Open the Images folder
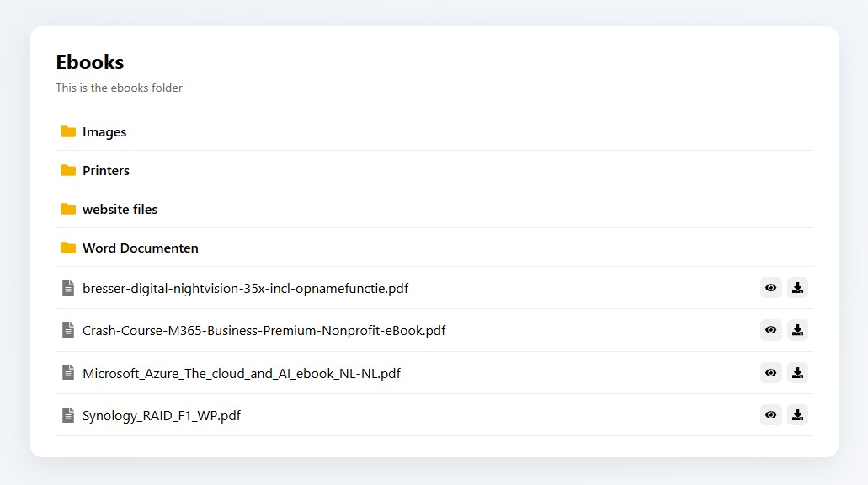The width and height of the screenshot is (868, 485). point(104,132)
